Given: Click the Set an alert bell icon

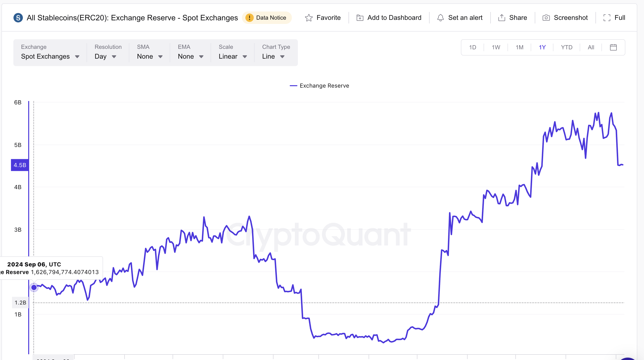Looking at the screenshot, I should (441, 17).
